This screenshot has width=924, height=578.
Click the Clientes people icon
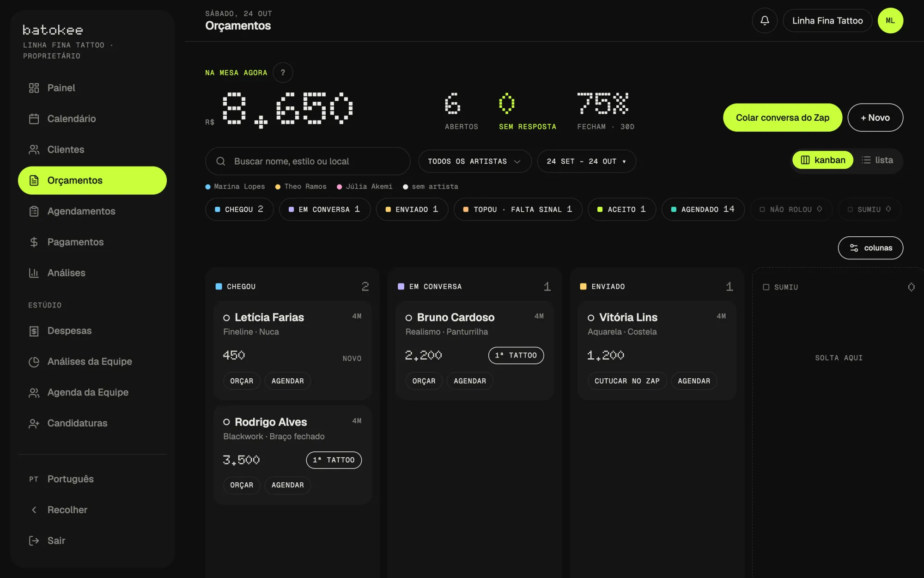pyautogui.click(x=34, y=149)
